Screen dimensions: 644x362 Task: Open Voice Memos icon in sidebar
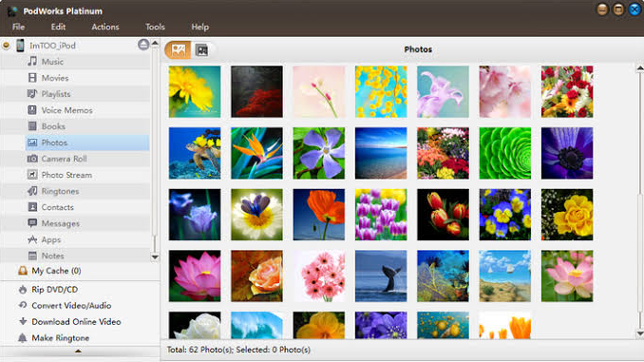point(32,109)
